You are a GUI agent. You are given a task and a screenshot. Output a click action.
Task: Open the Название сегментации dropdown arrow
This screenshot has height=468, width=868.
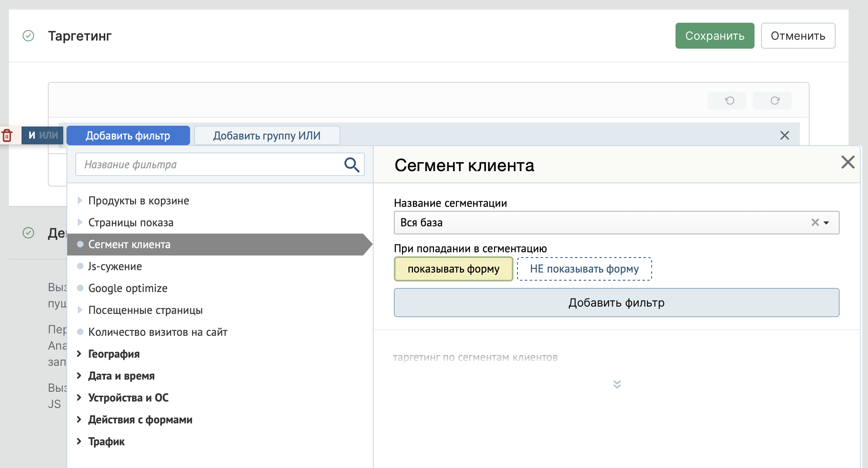826,223
